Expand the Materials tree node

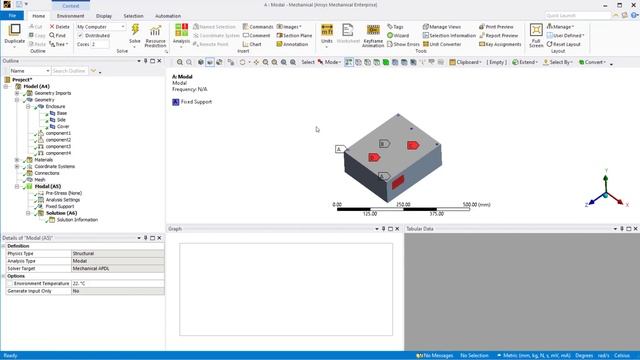pos(17,160)
